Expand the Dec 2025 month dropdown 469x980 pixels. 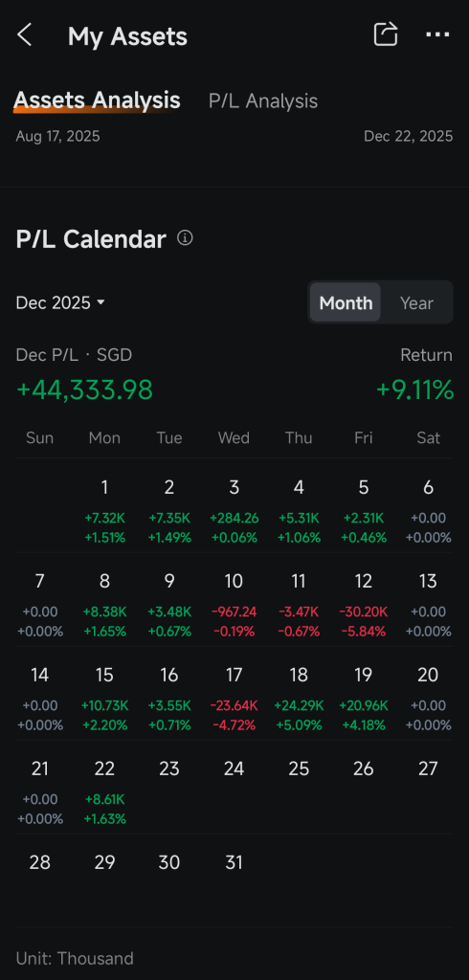pyautogui.click(x=60, y=303)
